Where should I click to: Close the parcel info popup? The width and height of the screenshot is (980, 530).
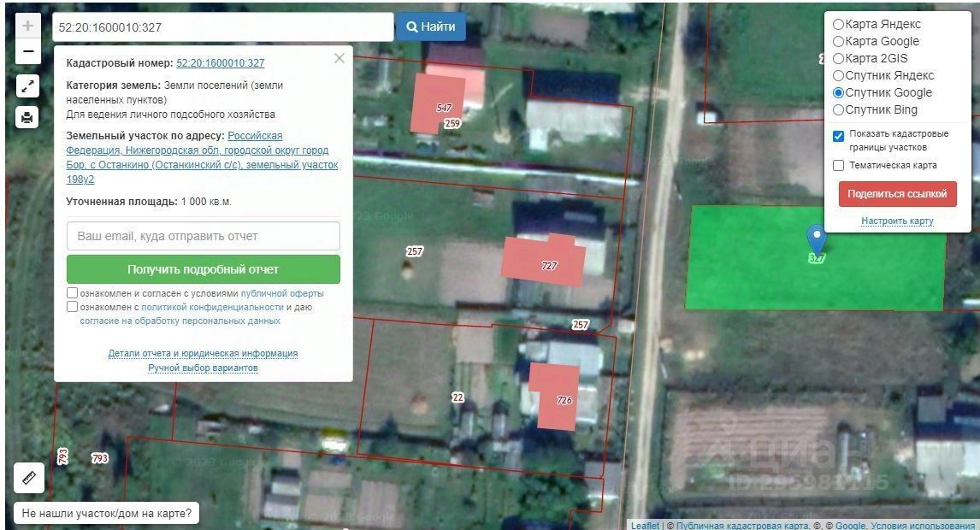tap(339, 58)
